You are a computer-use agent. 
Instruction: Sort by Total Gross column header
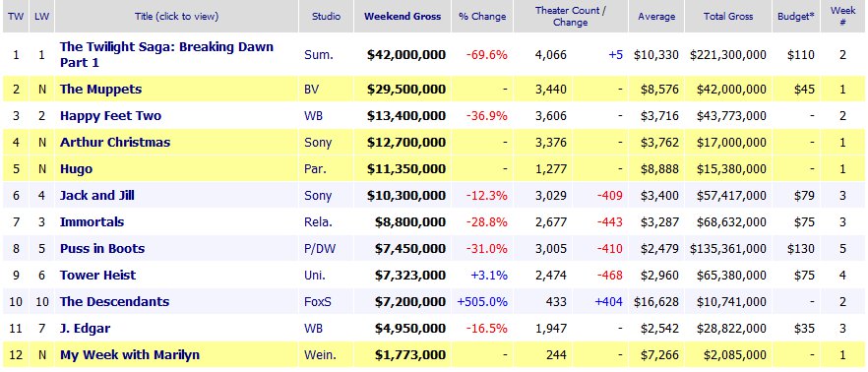click(728, 17)
